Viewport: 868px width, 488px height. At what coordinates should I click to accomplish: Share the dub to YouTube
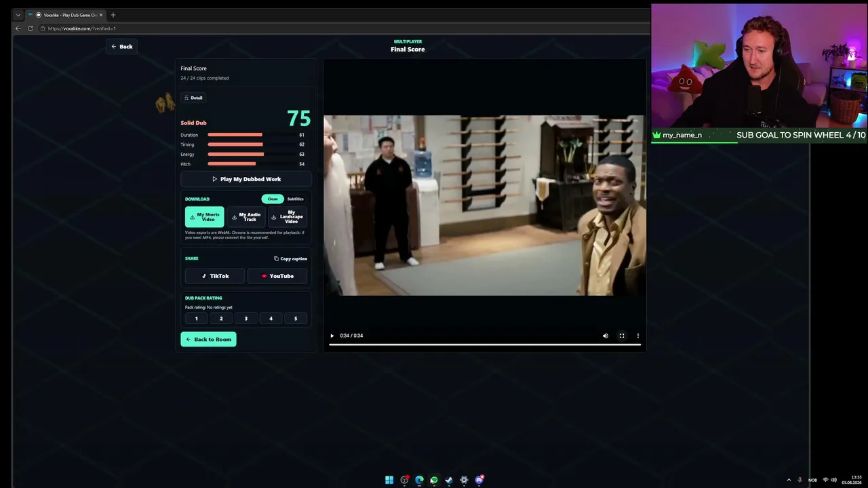point(277,276)
